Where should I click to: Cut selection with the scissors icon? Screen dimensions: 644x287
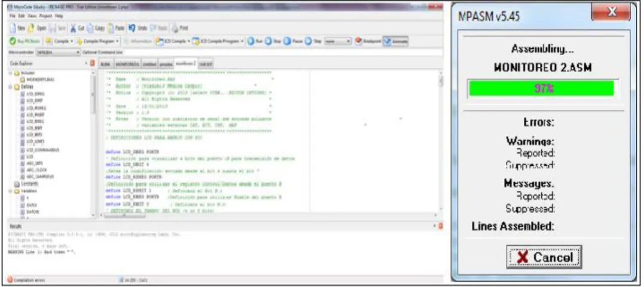tap(74, 28)
